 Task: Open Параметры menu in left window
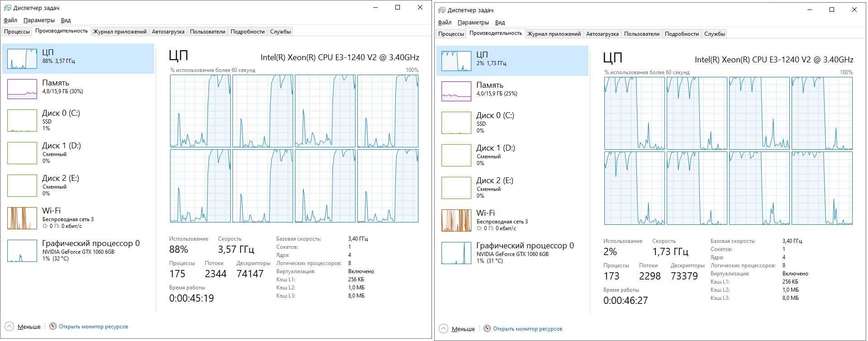39,20
